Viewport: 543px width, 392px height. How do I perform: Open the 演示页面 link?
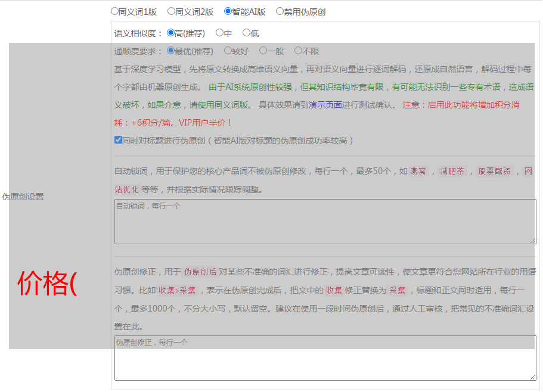pyautogui.click(x=325, y=105)
